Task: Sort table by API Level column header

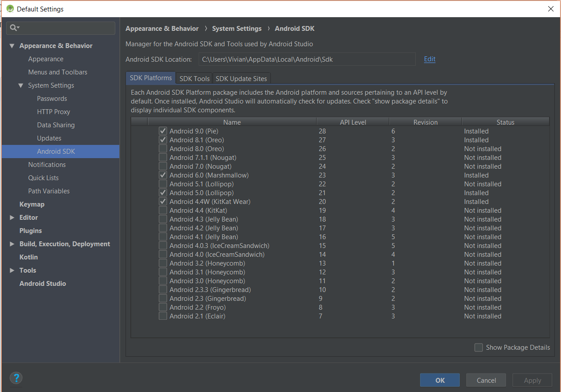Action: [353, 122]
